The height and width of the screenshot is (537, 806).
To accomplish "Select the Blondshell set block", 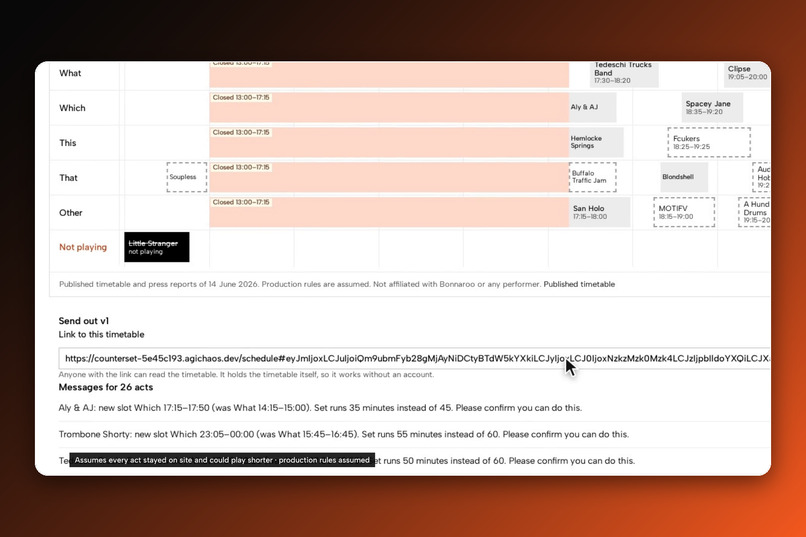I will [684, 177].
